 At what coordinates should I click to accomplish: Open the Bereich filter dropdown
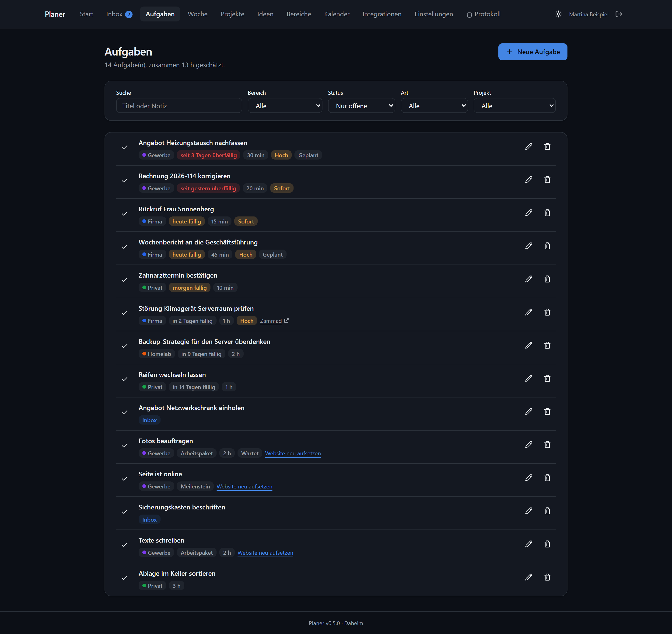pos(285,106)
